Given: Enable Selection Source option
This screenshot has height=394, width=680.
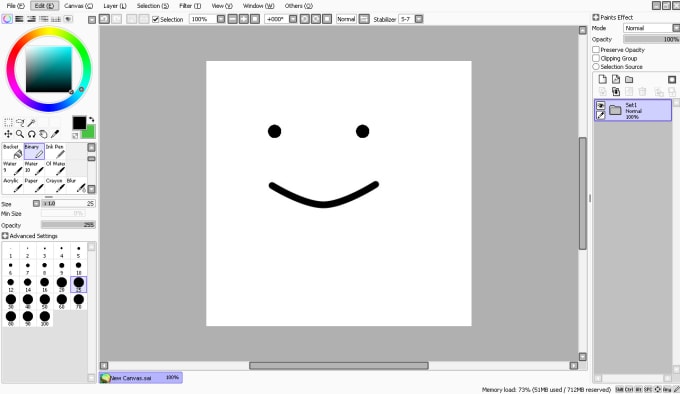Looking at the screenshot, I should click(596, 67).
